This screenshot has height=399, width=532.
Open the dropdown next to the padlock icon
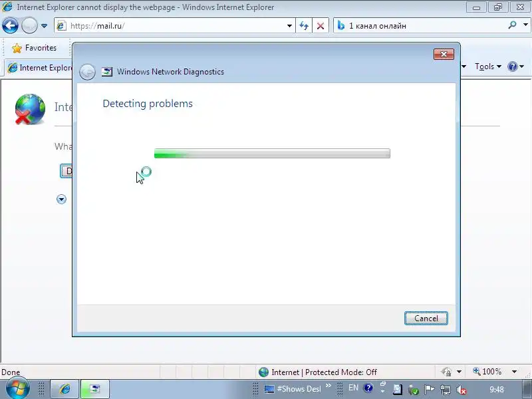tap(459, 372)
